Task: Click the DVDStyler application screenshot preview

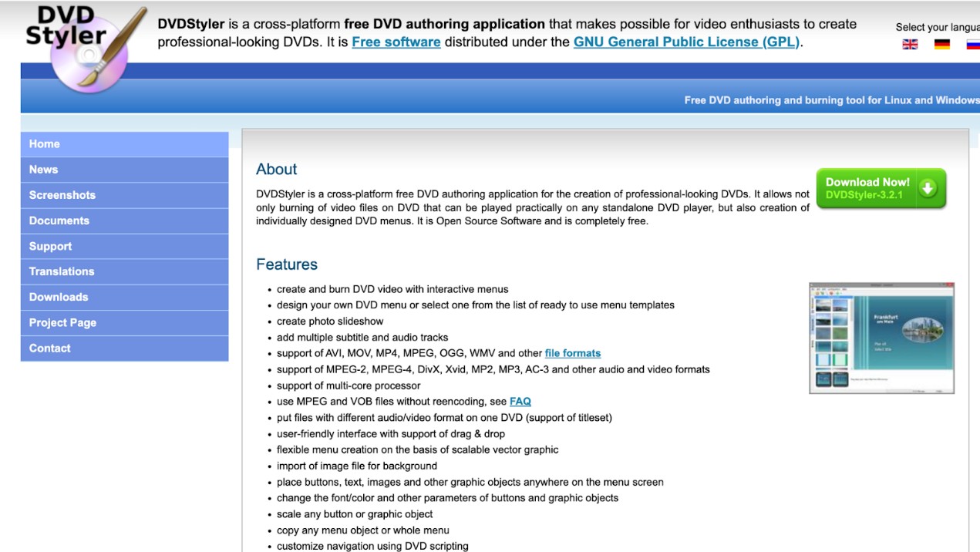Action: [x=881, y=337]
